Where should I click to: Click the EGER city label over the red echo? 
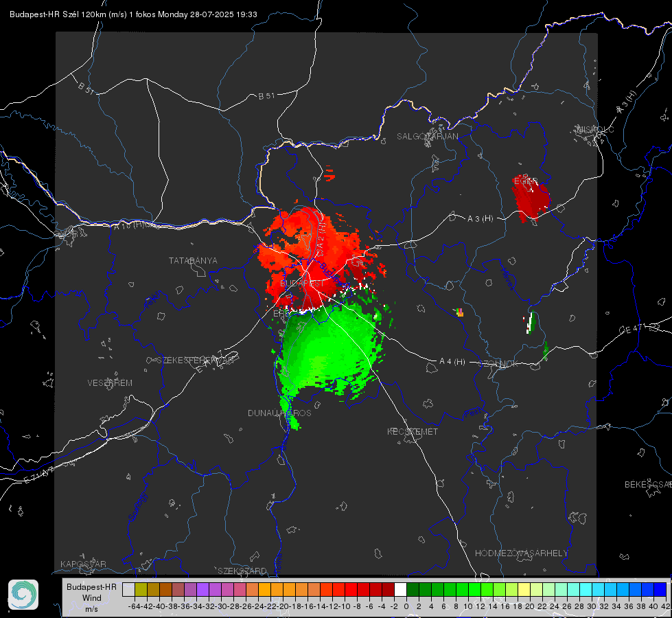tap(526, 181)
